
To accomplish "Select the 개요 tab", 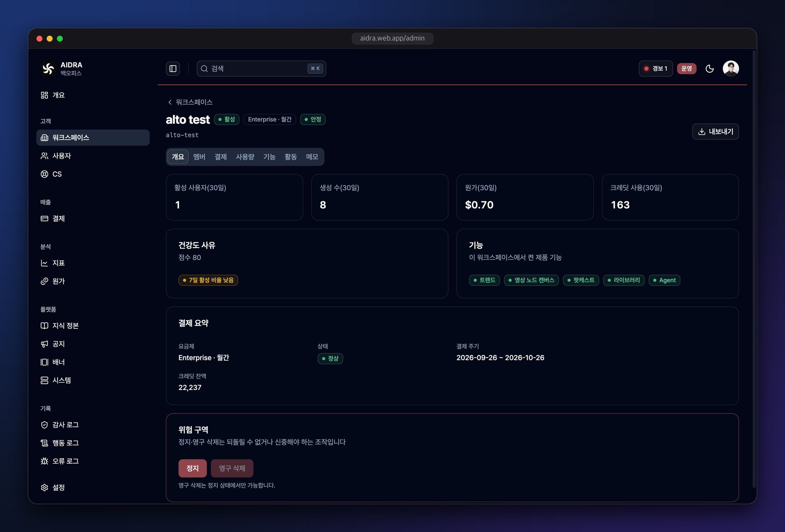I will [178, 157].
